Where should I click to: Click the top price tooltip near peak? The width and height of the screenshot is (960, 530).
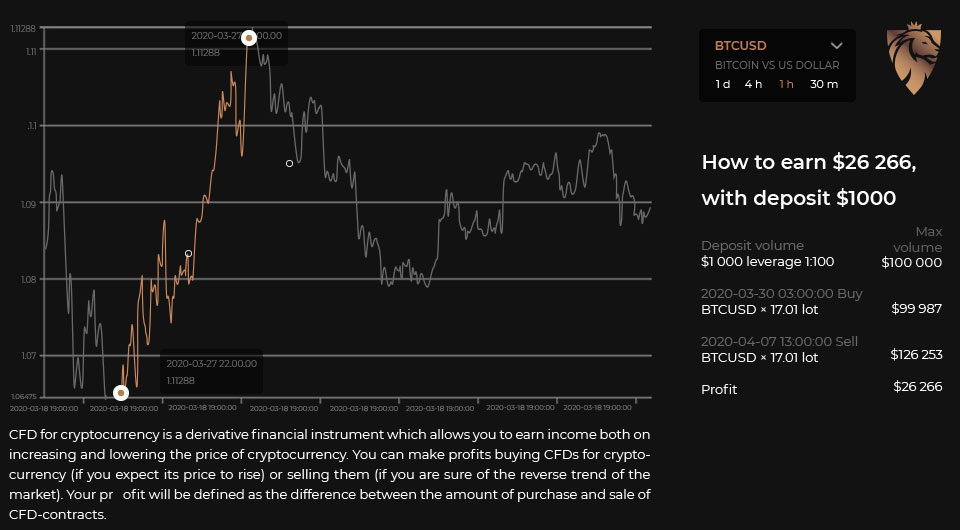[x=236, y=44]
